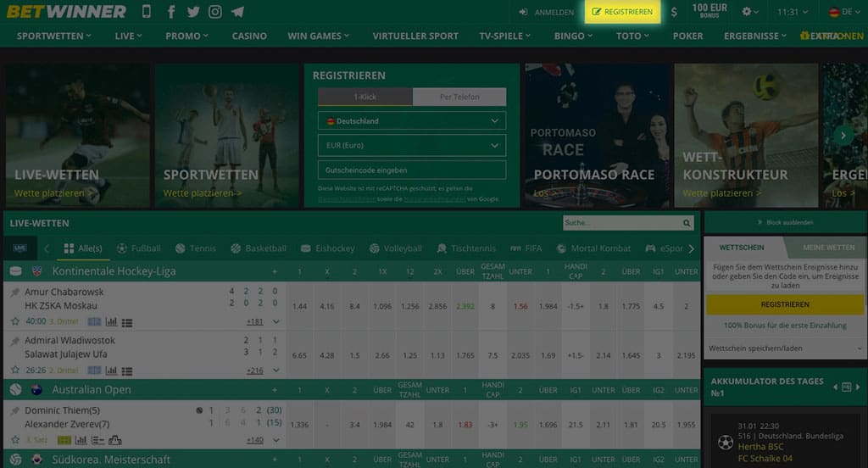Open the DE language dropdown
This screenshot has width=868, height=468.
tap(844, 12)
